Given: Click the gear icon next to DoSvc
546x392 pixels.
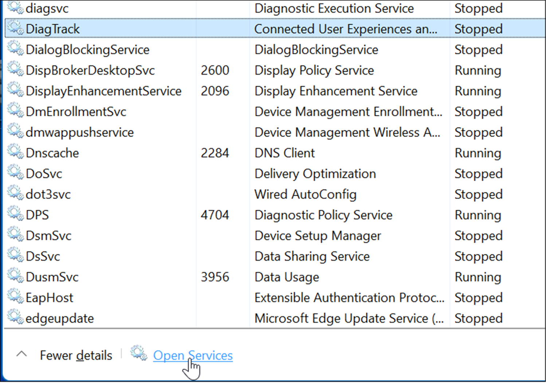Looking at the screenshot, I should (x=15, y=173).
